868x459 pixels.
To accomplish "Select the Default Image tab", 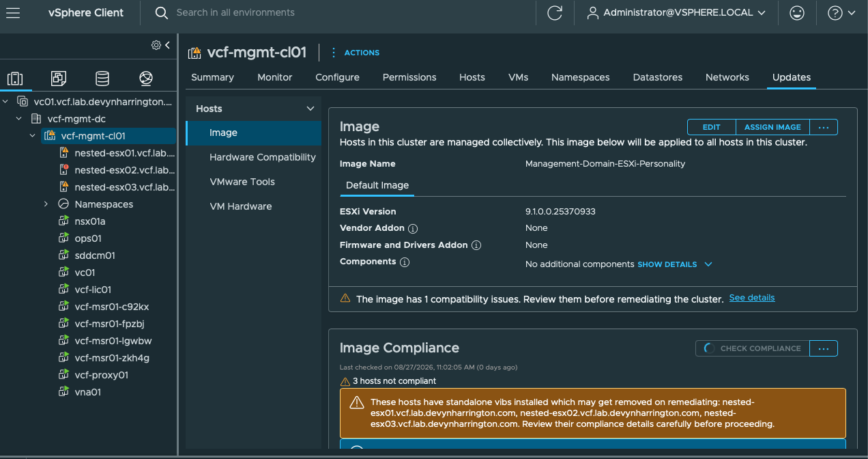I will (x=377, y=185).
